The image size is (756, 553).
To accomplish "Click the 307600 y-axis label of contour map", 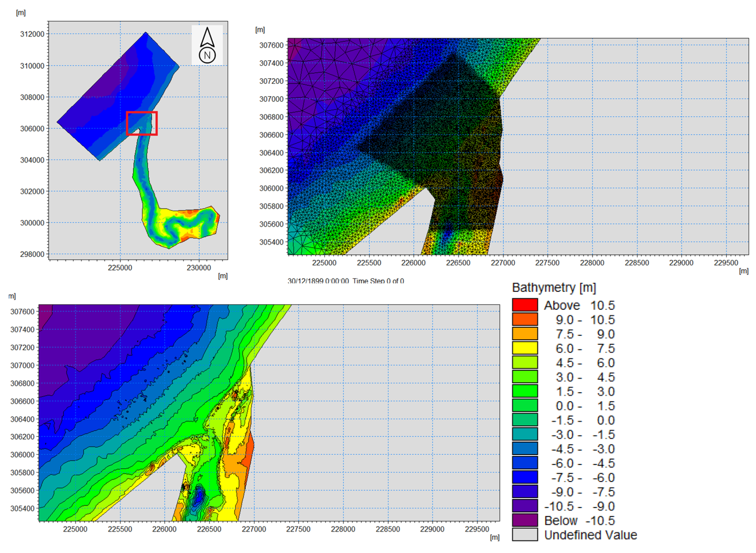I will click(x=22, y=312).
